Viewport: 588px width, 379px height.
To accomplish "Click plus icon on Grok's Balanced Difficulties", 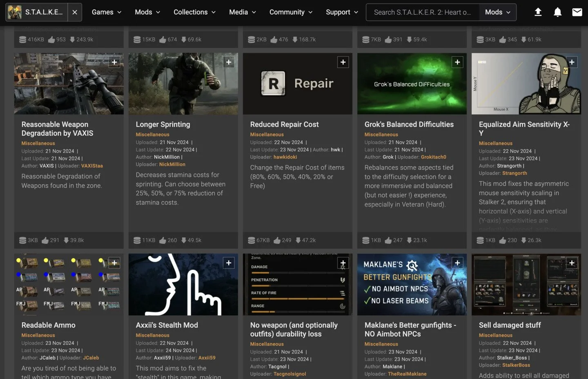I will (457, 62).
